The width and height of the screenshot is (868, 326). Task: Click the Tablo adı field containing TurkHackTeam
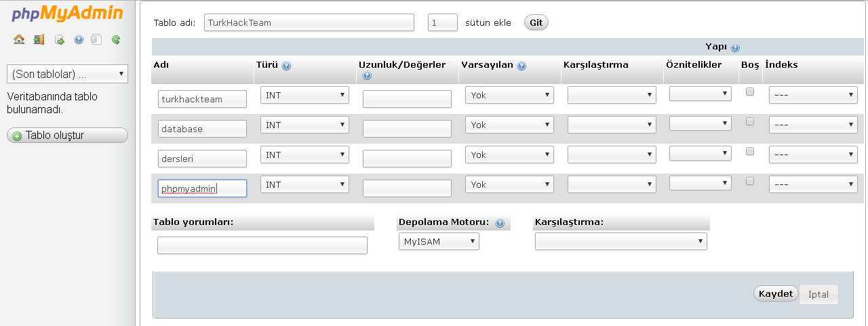point(309,22)
